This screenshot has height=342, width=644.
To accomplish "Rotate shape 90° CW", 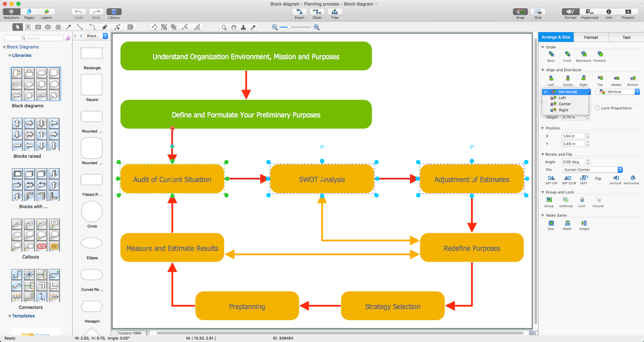I will point(550,179).
